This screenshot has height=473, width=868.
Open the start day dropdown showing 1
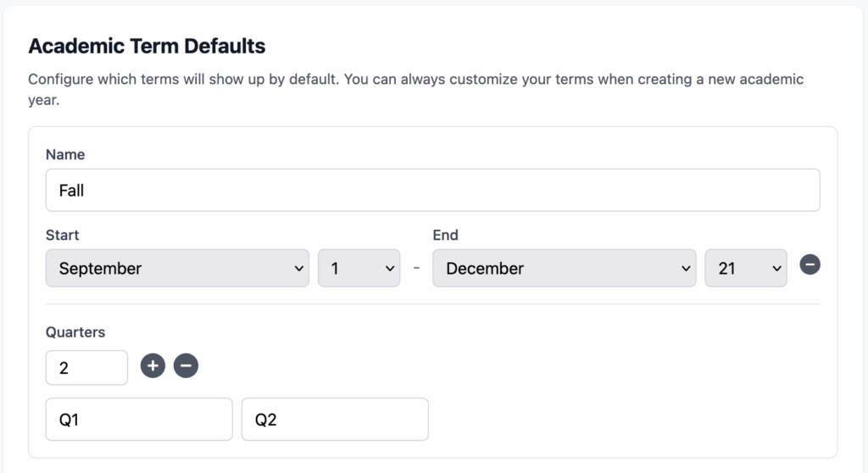pyautogui.click(x=358, y=268)
